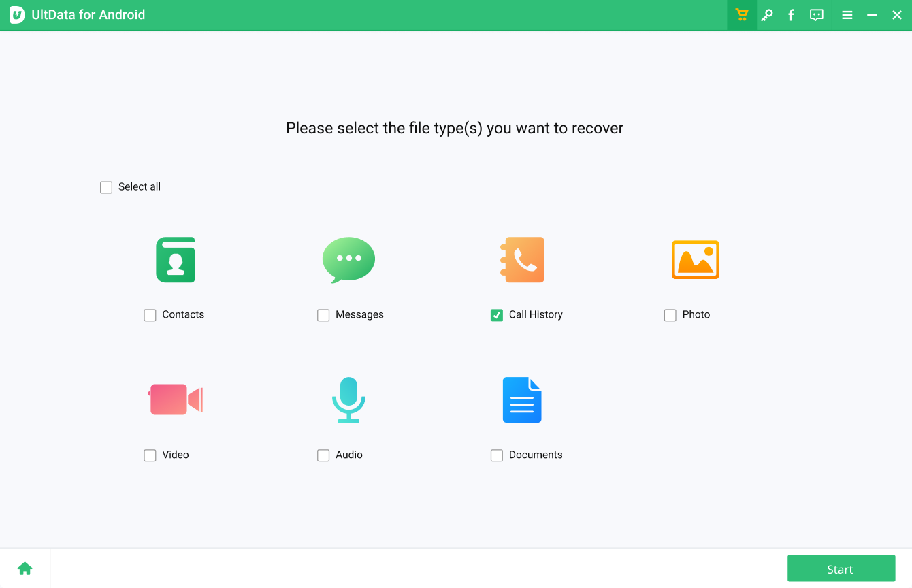Enable the Documents checkbox
This screenshot has width=912, height=588.
point(497,455)
